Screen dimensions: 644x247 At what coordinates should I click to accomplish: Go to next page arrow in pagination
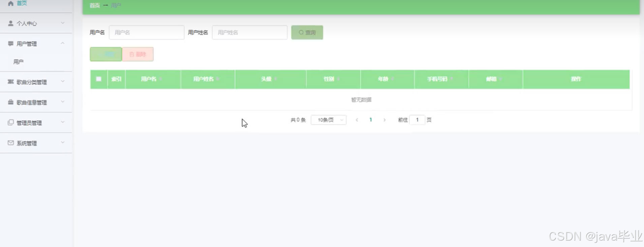tap(385, 120)
